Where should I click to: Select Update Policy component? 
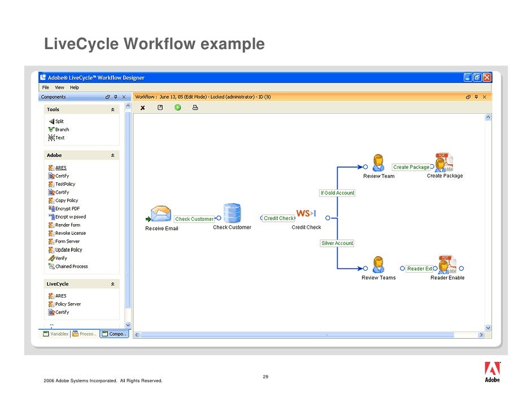coord(65,250)
